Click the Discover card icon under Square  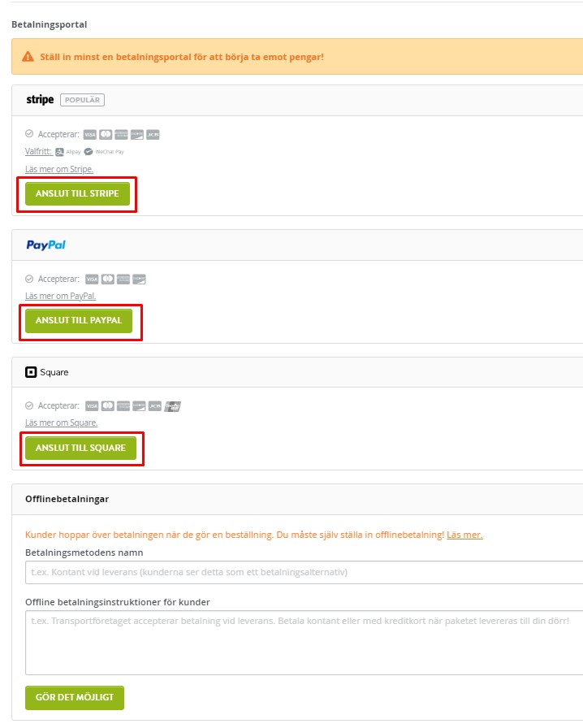[x=139, y=406]
